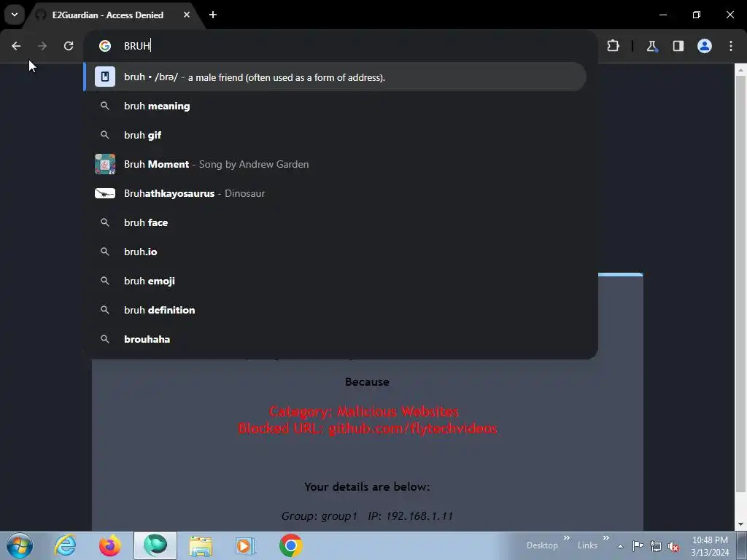This screenshot has height=560, width=747.
Task: Choose the 'brouhaha' suggestion
Action: tap(335, 339)
